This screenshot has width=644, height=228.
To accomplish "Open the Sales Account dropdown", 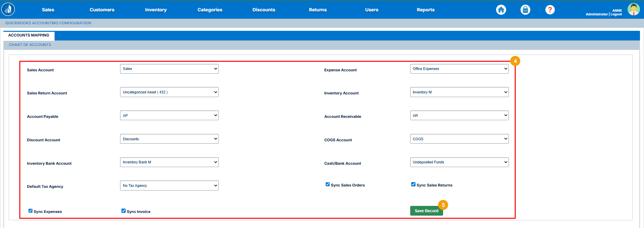I will [x=169, y=69].
